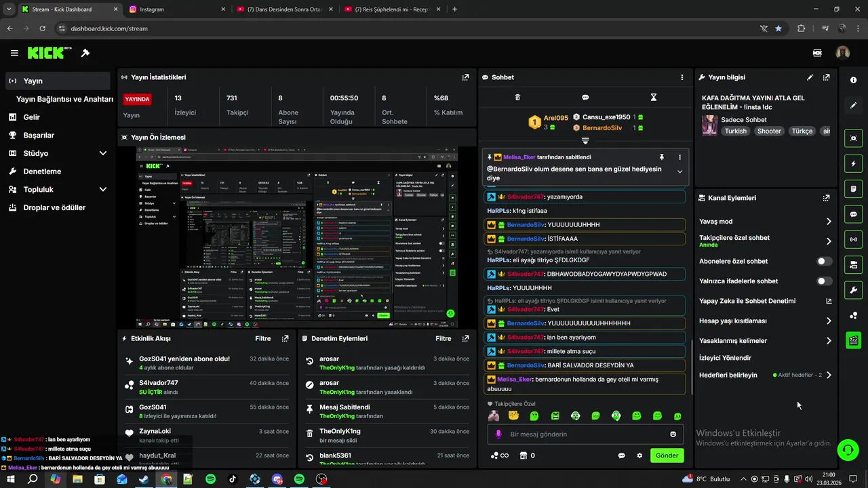Click the pencil icon in right sidebar
The width and height of the screenshot is (868, 488).
[x=853, y=106]
